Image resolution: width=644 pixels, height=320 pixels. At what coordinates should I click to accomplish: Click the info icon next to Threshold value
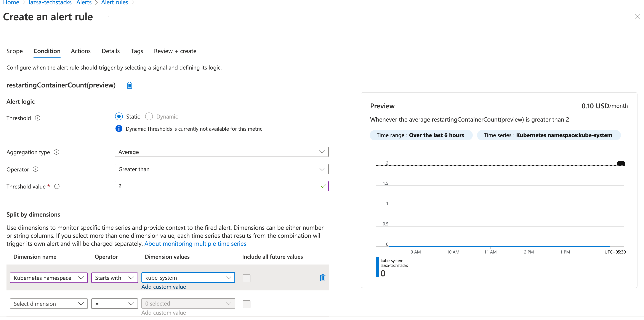click(x=57, y=187)
